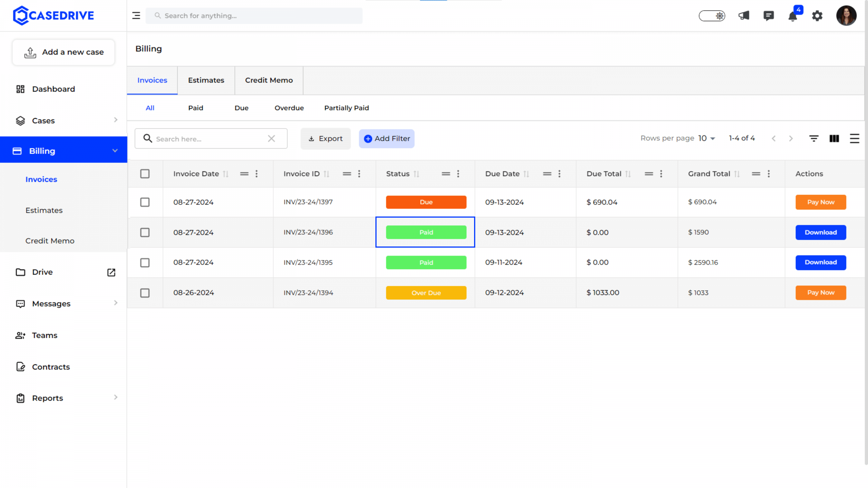Collapse sidebar with hamburger menu icon
Screen dimensions: 868x488
click(x=136, y=15)
